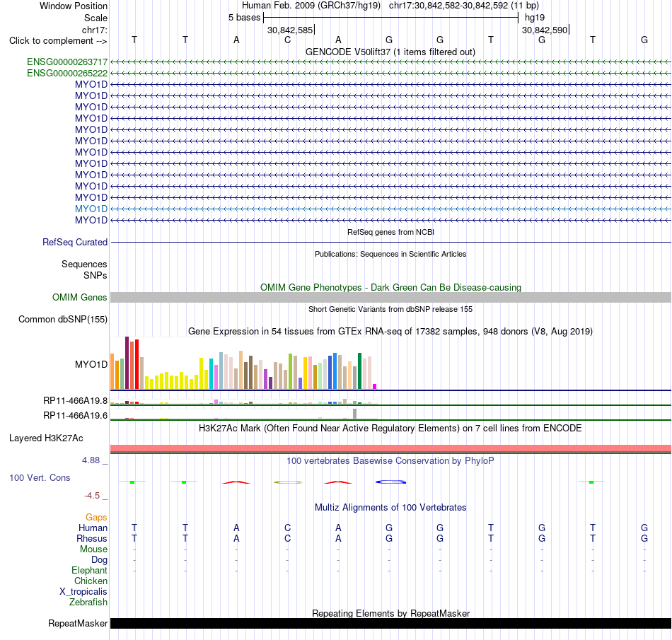Open the H3K27Ac Mark track title
The width and height of the screenshot is (672, 640).
390,429
